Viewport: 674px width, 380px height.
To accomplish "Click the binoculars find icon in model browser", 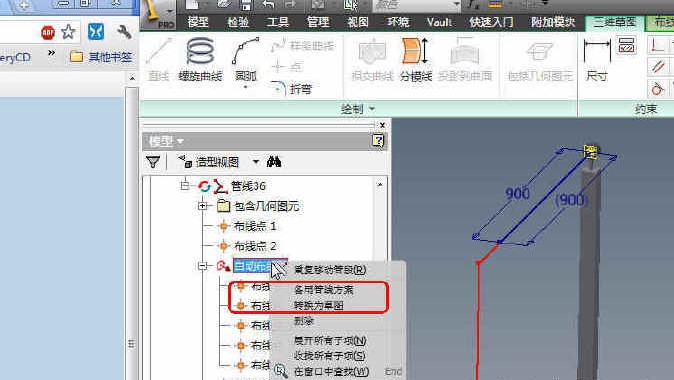I will (x=274, y=162).
